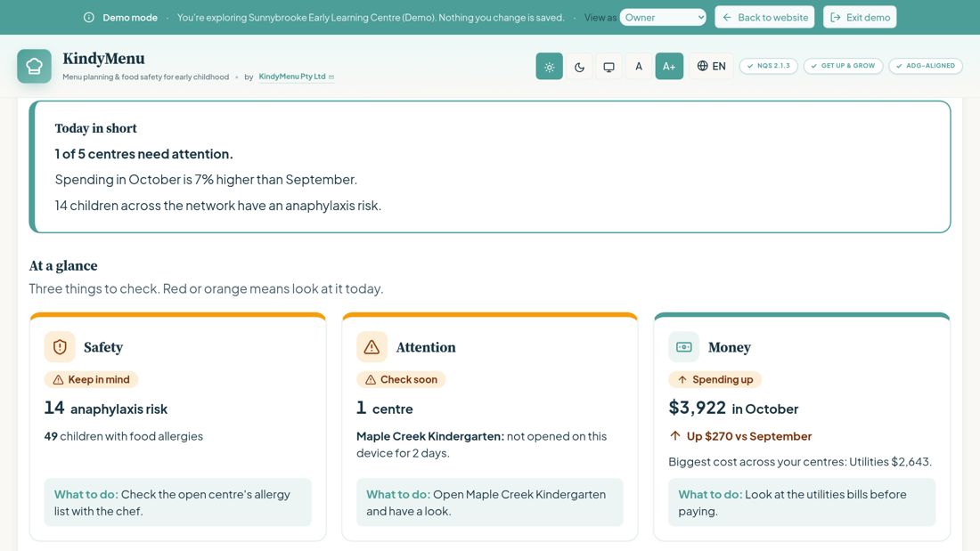
Task: Click the NQS 2.1.3 badge
Action: 769,66
